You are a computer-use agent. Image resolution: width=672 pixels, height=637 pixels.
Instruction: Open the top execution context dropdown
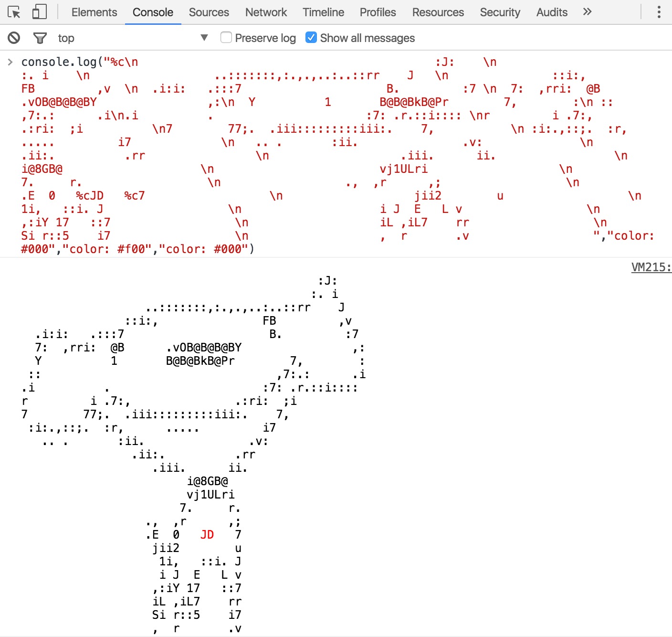pos(133,38)
